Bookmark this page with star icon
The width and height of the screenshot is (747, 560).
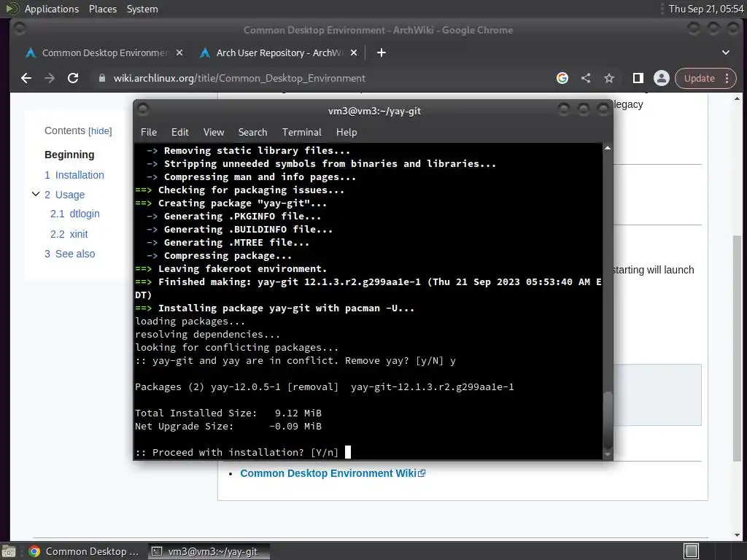(609, 78)
